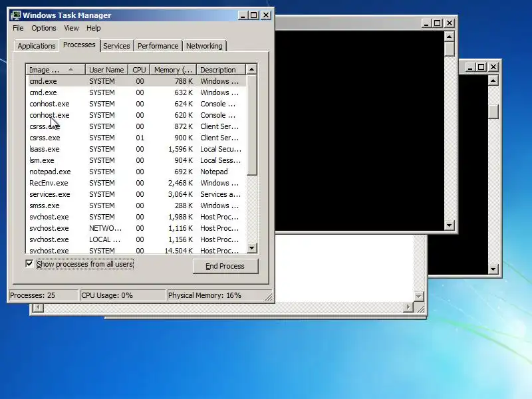
Task: Maximize the rear command prompt window
Action: pos(481,67)
